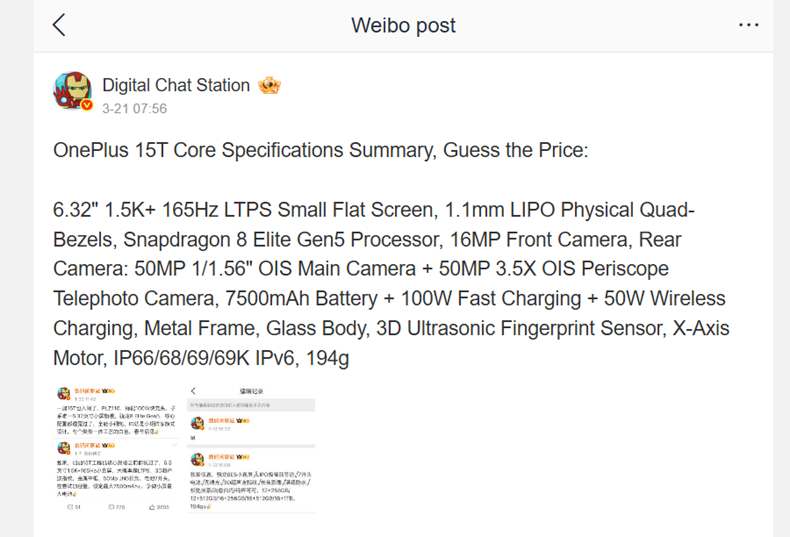
Task: Click Digital Chat Station's Iron Man avatar
Action: tap(73, 91)
